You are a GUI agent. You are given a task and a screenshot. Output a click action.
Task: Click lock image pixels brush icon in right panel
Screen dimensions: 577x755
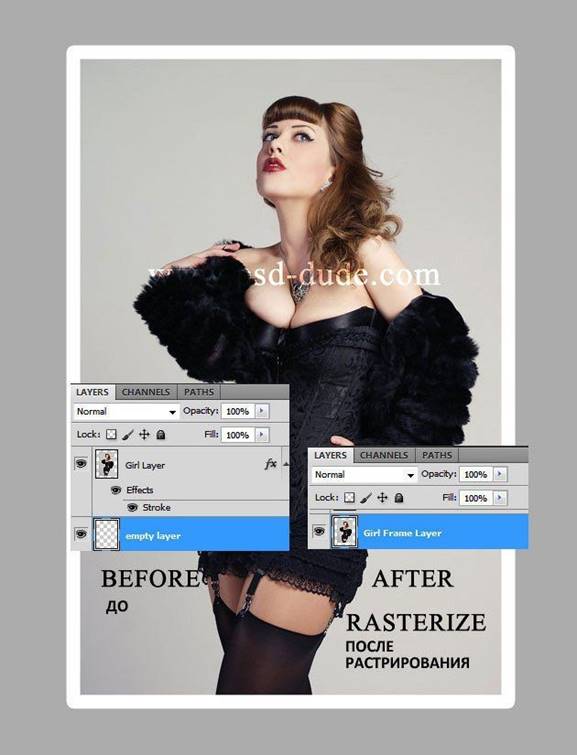pos(366,497)
